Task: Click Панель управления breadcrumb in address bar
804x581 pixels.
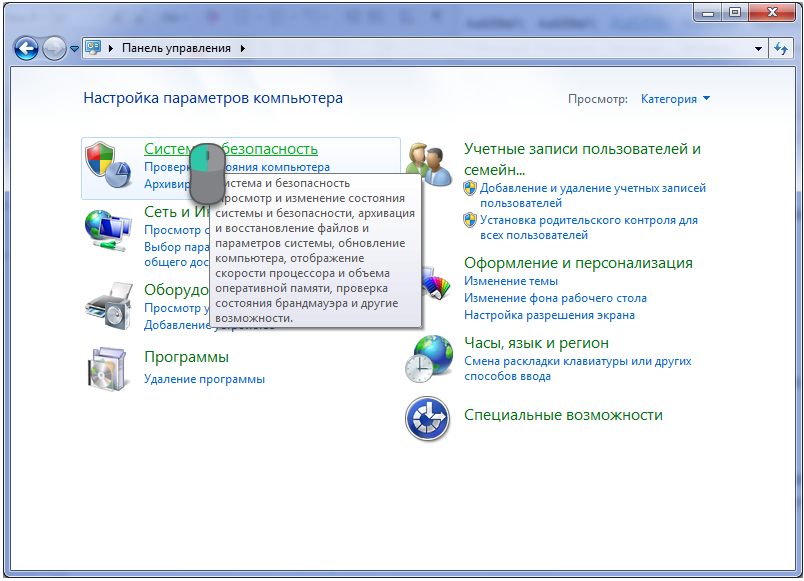Action: tap(176, 48)
